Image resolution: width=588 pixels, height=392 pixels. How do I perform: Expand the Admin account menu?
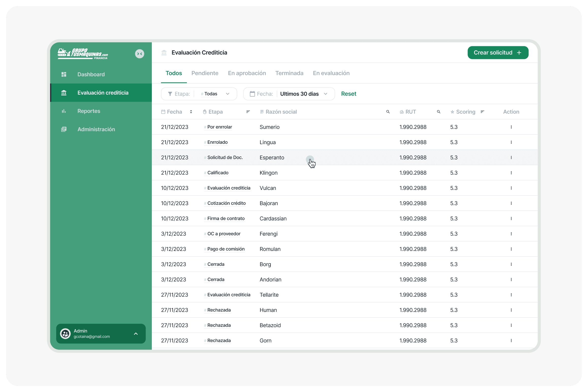tap(136, 334)
